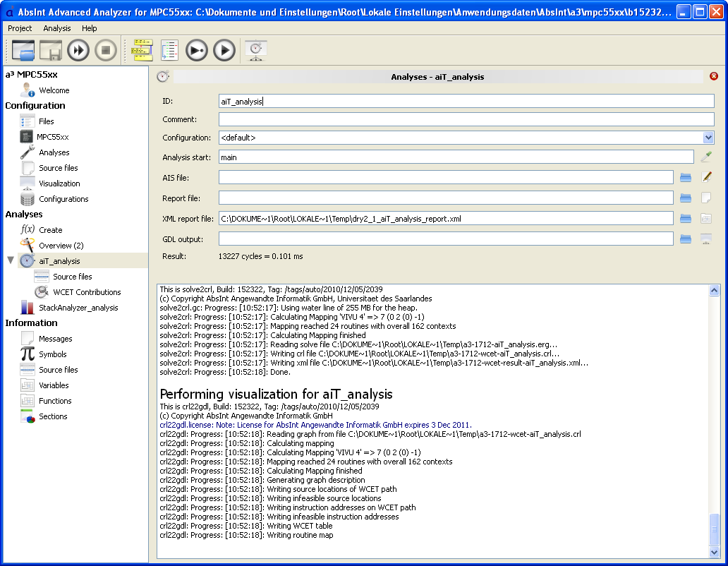Image resolution: width=728 pixels, height=566 pixels.
Task: Click into the AIS file field
Action: pos(446,177)
